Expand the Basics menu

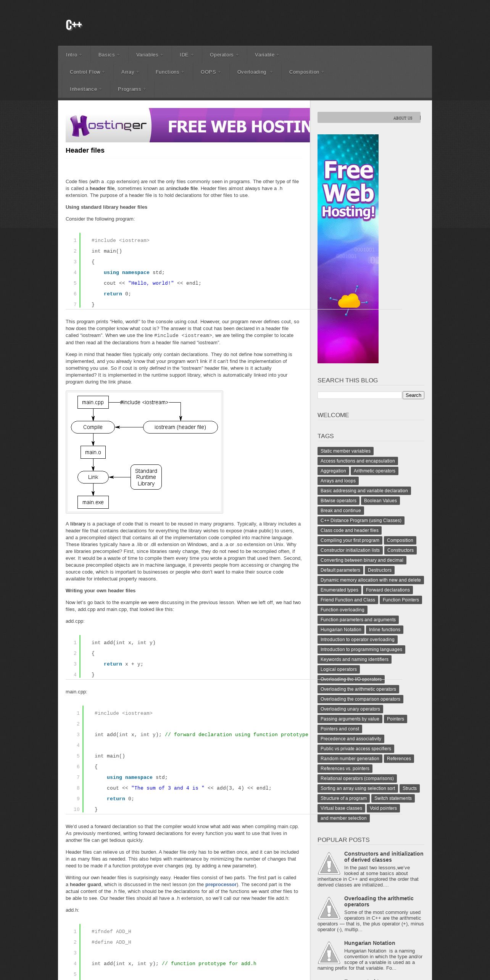[109, 55]
